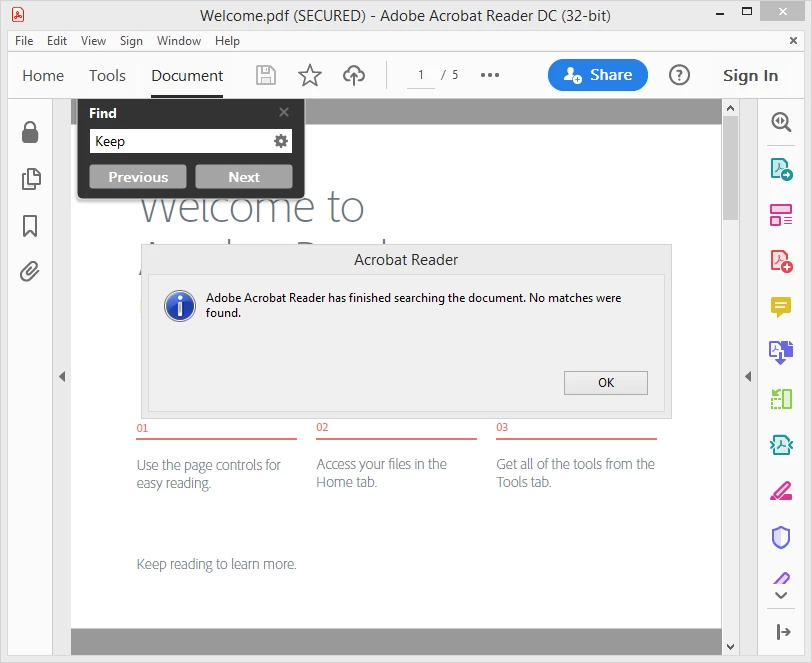Screen dimensions: 812x663
Task: Open the File menu
Action: point(24,41)
